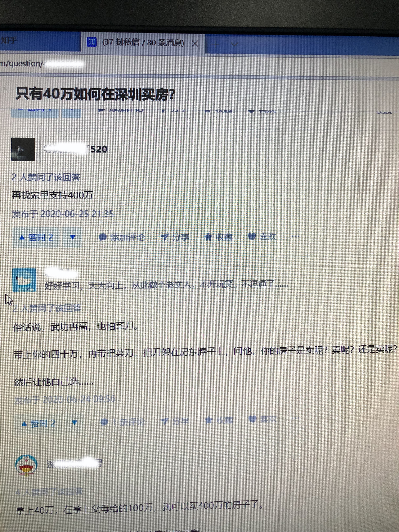Open more options on the second answer

point(296,418)
